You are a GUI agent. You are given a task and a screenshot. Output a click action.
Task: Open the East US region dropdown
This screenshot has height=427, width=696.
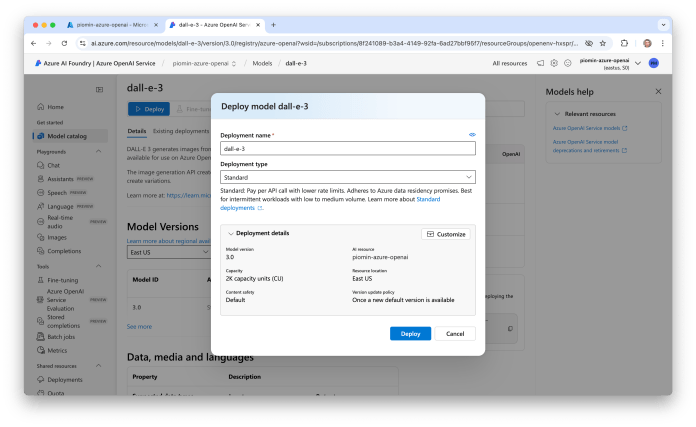coord(168,252)
